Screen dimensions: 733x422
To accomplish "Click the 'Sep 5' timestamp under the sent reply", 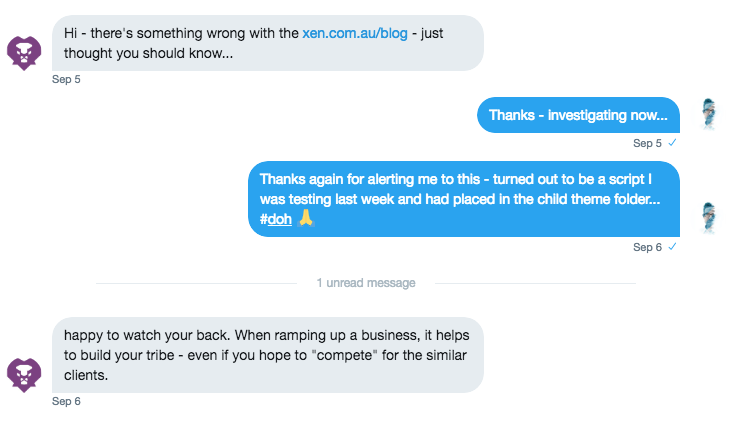I will click(x=647, y=143).
